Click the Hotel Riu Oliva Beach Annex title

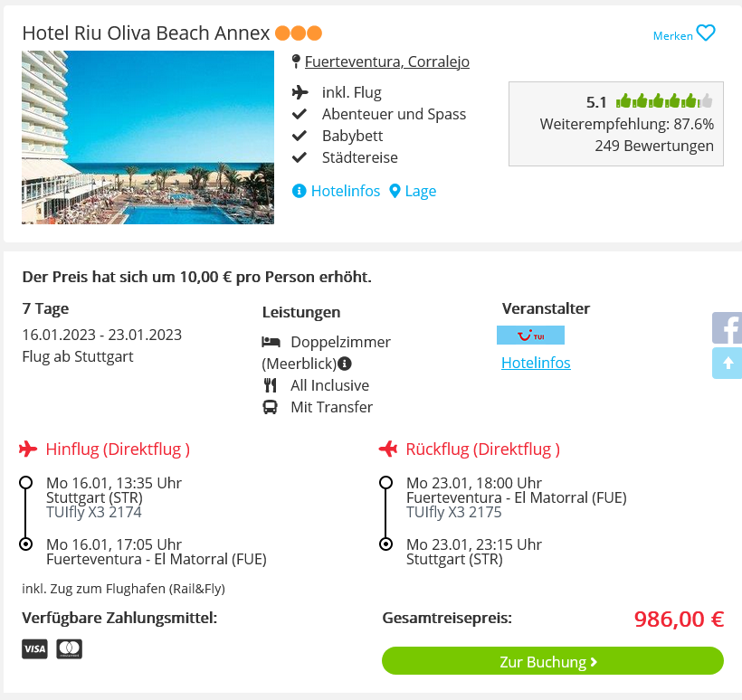[x=146, y=33]
